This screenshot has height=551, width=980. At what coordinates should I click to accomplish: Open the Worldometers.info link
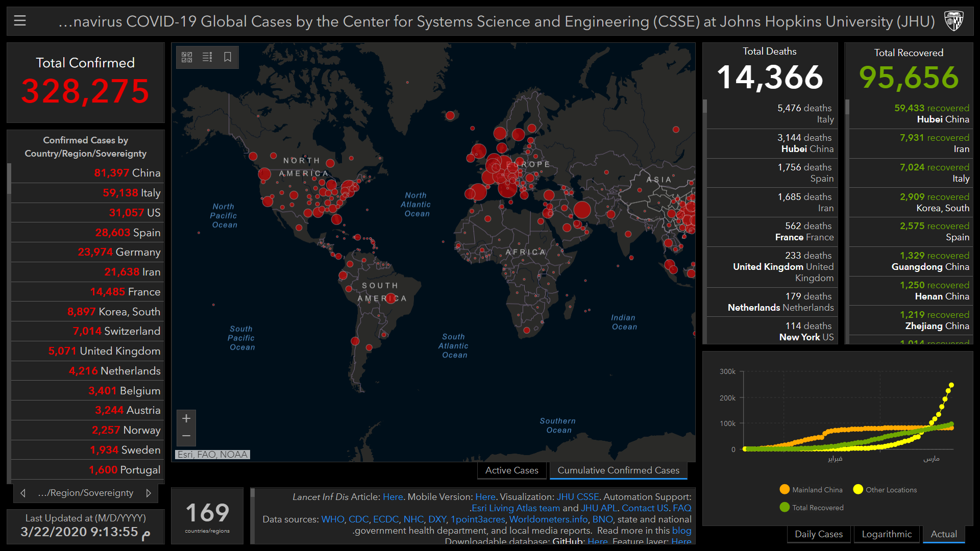pyautogui.click(x=548, y=519)
